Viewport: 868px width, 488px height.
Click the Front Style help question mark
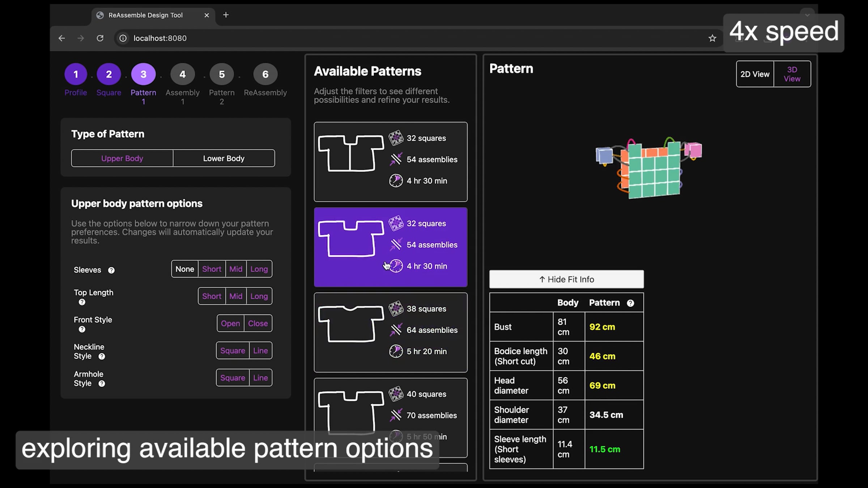tap(82, 329)
